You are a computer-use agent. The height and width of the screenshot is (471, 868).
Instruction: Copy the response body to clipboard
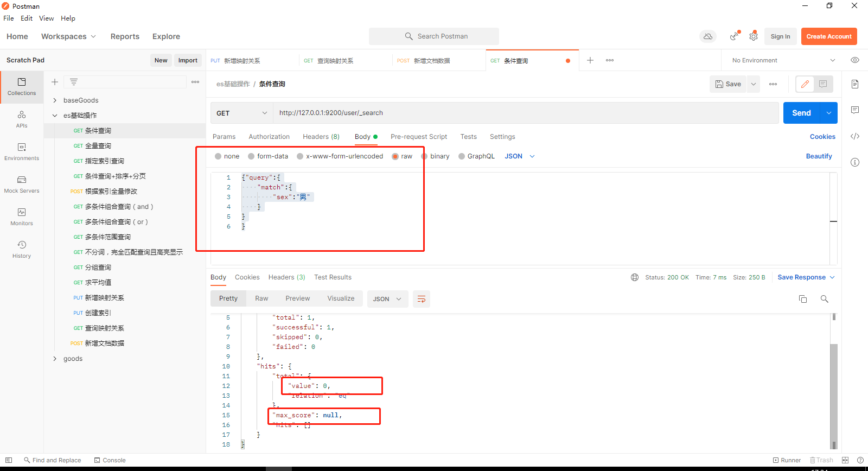coord(803,299)
